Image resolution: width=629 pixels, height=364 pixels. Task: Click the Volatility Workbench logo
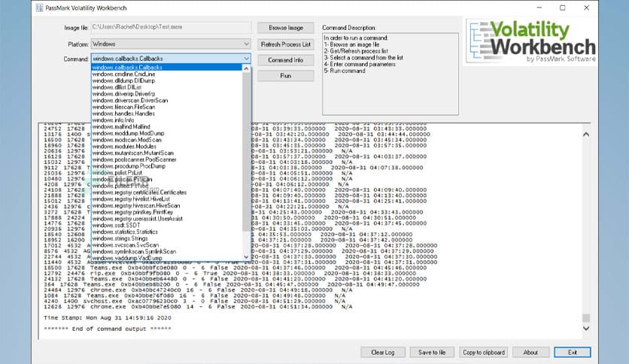pyautogui.click(x=532, y=41)
